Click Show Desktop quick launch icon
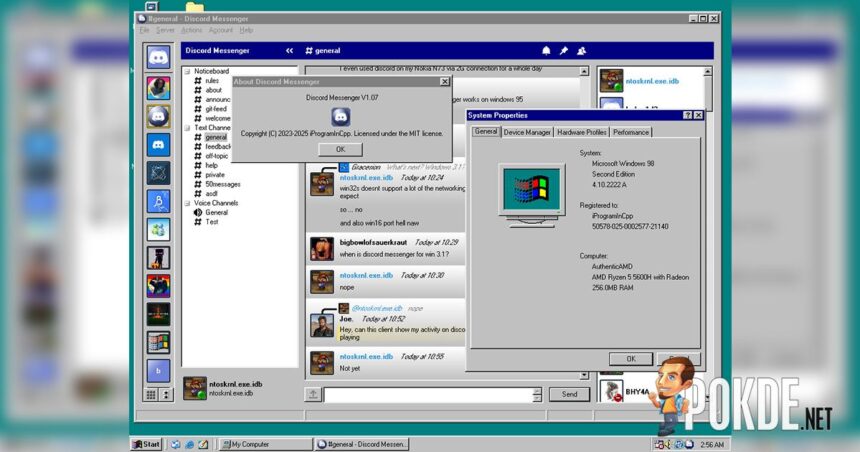Screen dimensions: 860x452 203,444
